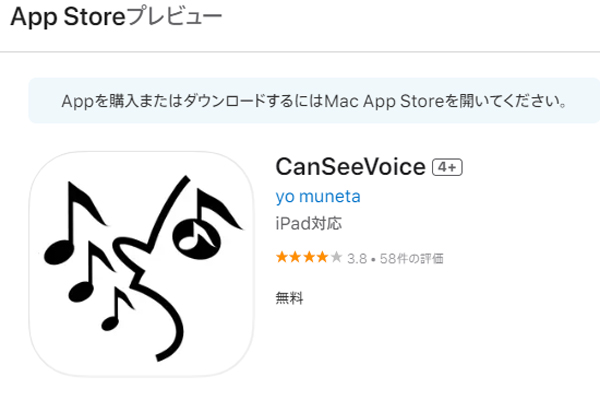Click the circled music note in app icon
The height and width of the screenshot is (400, 600).
click(x=207, y=225)
